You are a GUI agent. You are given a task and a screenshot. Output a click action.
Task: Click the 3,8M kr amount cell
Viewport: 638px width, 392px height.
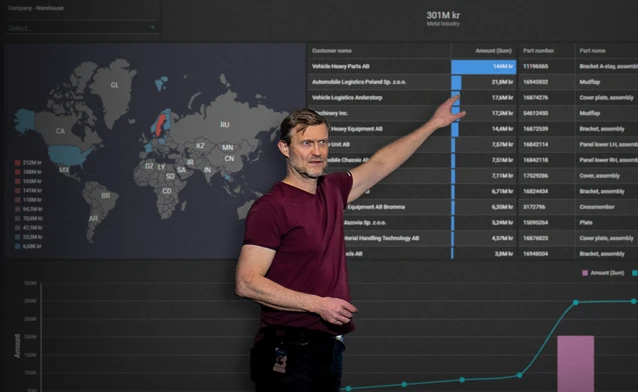pos(484,254)
